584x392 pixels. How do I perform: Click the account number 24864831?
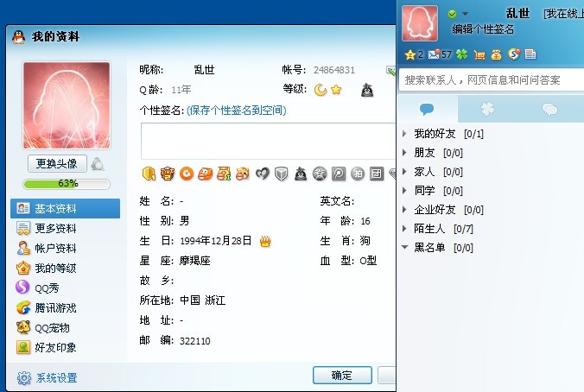[334, 70]
